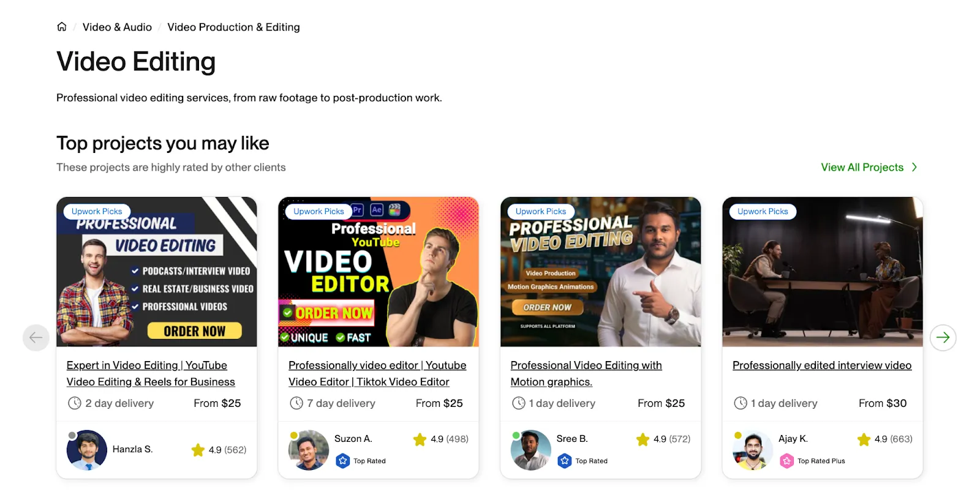Click Sree B. profile avatar

click(531, 450)
